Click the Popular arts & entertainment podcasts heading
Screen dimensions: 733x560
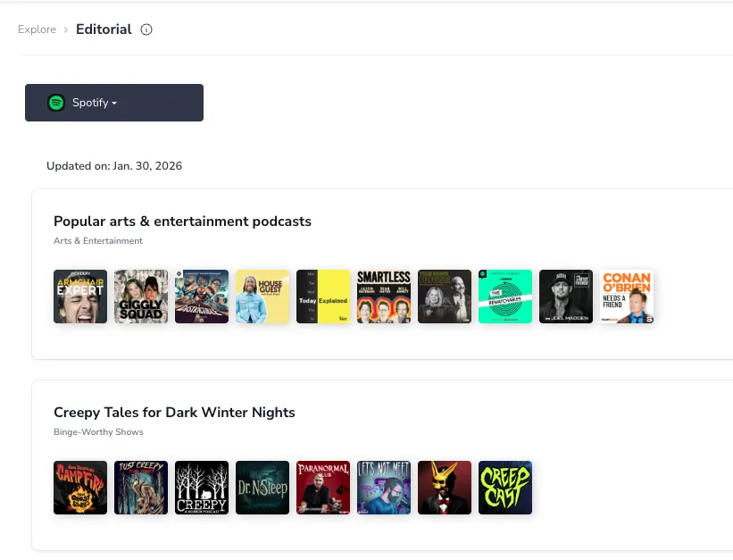click(182, 221)
